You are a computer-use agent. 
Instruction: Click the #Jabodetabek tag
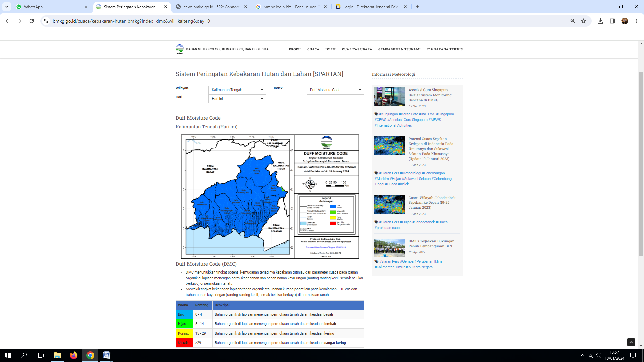[x=423, y=222]
